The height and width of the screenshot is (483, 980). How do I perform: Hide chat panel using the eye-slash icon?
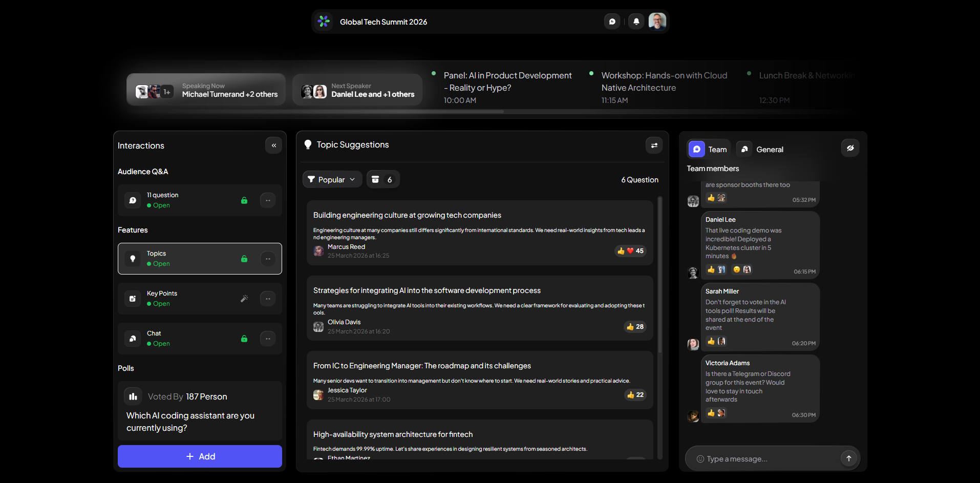850,148
